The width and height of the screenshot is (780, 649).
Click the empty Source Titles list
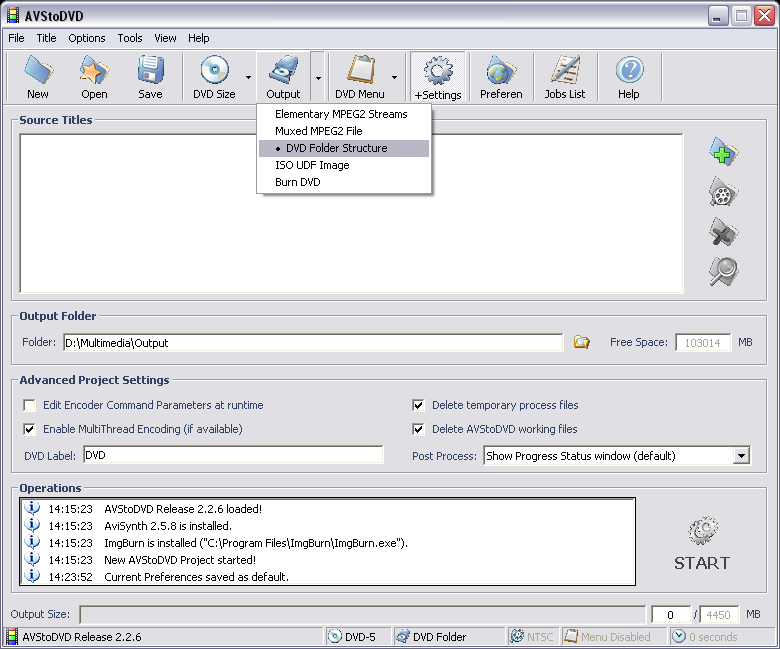(x=351, y=213)
